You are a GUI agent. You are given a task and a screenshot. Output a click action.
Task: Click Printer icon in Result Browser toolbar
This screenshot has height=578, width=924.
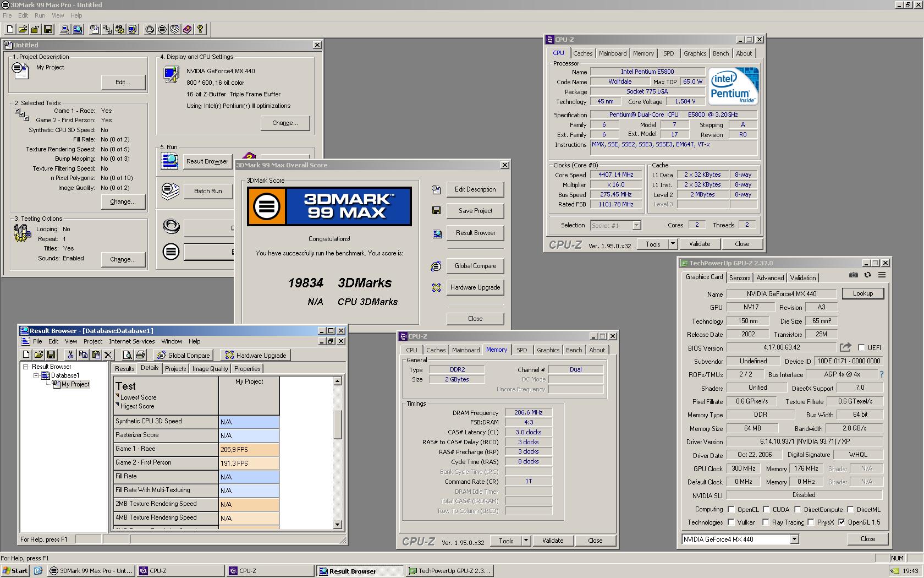140,355
